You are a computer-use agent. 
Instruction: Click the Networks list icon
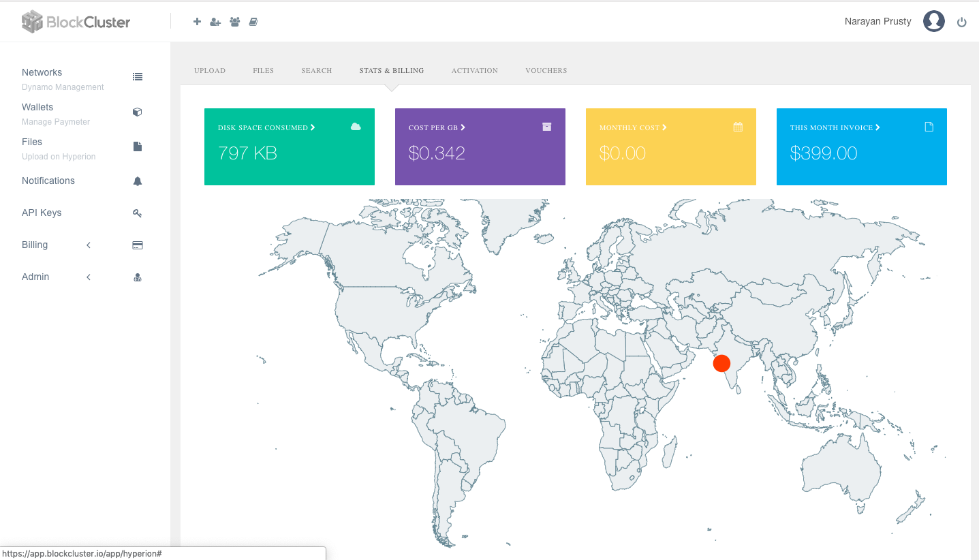click(x=138, y=77)
